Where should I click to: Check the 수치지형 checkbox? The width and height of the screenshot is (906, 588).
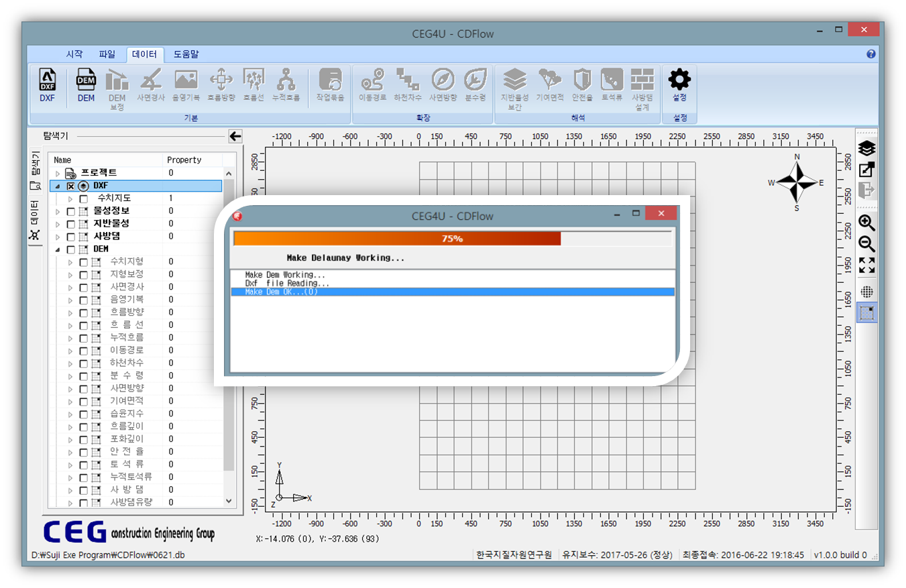tap(84, 262)
